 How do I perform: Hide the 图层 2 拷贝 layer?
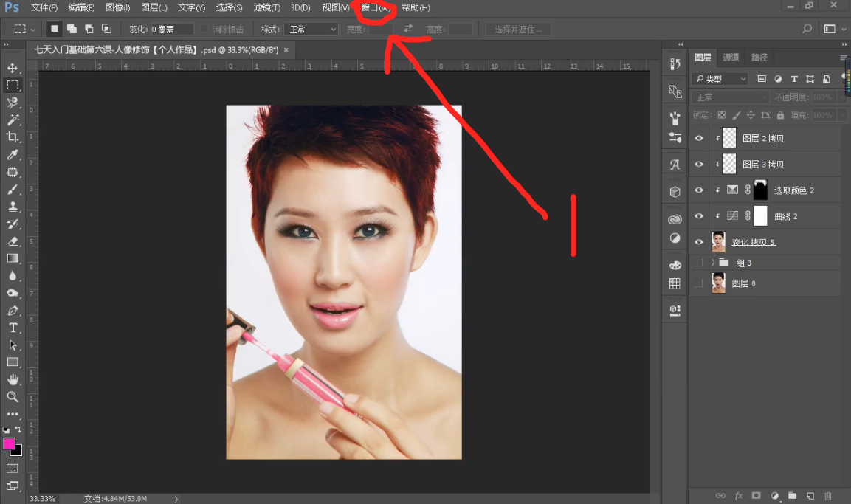tap(699, 138)
